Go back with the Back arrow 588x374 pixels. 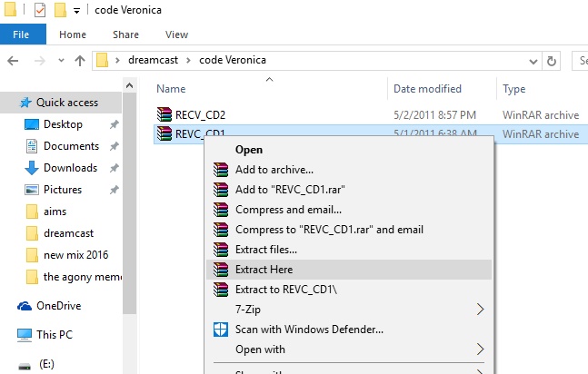click(x=13, y=61)
